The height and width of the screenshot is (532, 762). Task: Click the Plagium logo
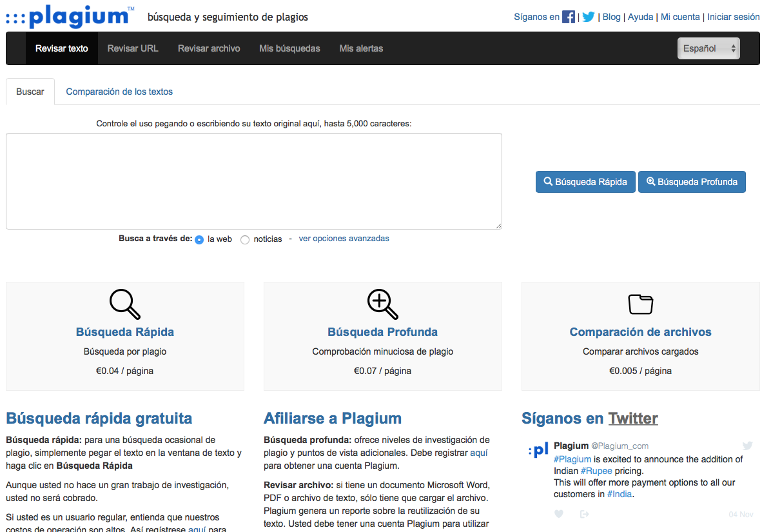point(70,17)
